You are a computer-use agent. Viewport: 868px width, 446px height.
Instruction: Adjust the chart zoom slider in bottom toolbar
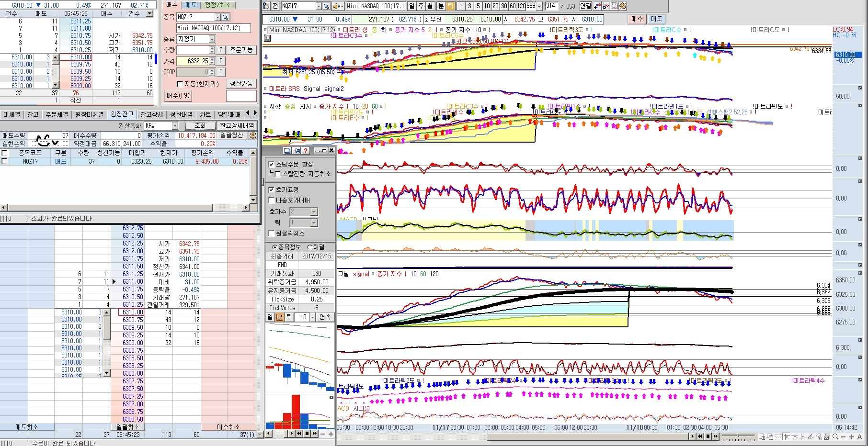pos(738,436)
